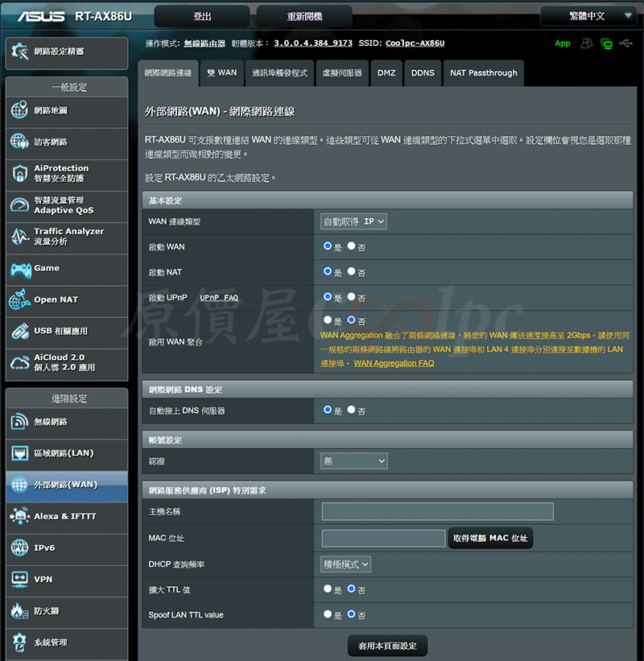Viewport: 644px width, 661px height.
Task: Click the Open NAT icon
Action: 19,300
